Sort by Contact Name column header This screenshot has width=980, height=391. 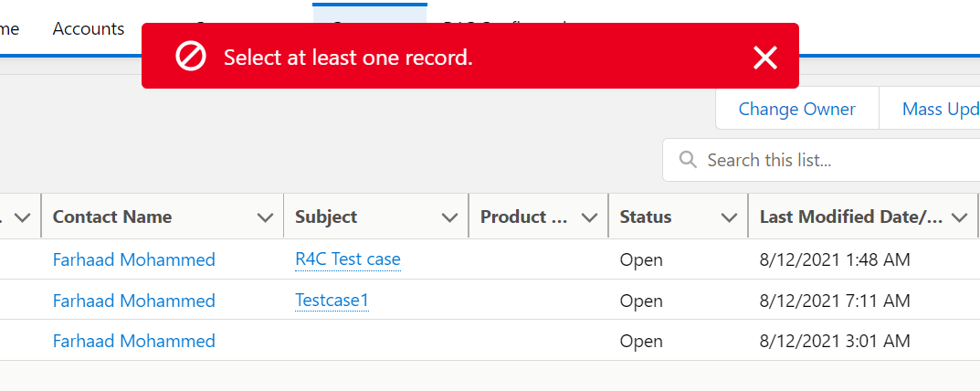pyautogui.click(x=111, y=217)
